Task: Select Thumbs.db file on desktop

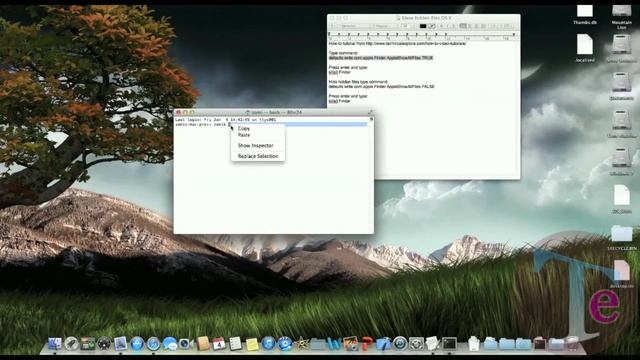Action: (585, 14)
